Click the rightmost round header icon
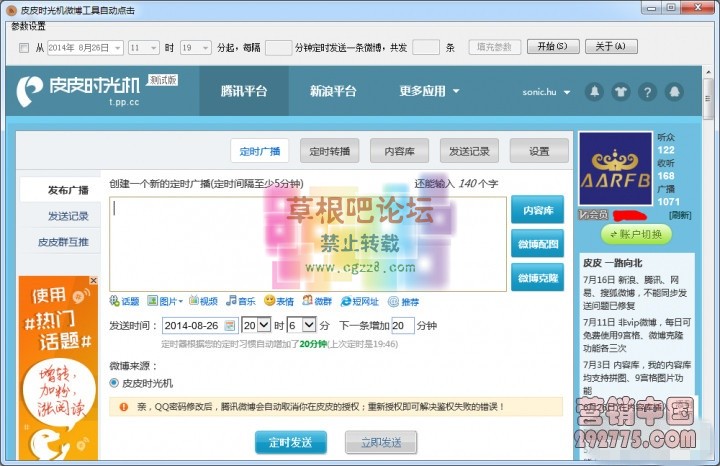The image size is (720, 466). (x=675, y=92)
